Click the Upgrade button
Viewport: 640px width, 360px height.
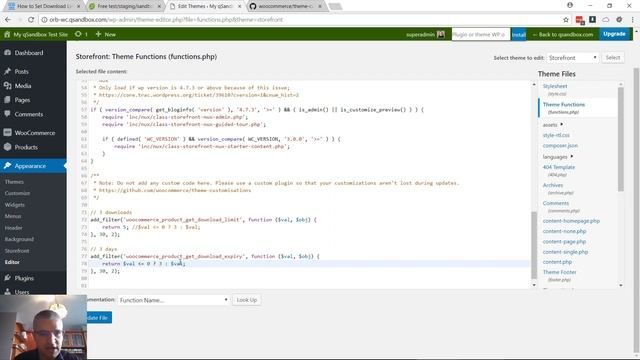coord(614,34)
